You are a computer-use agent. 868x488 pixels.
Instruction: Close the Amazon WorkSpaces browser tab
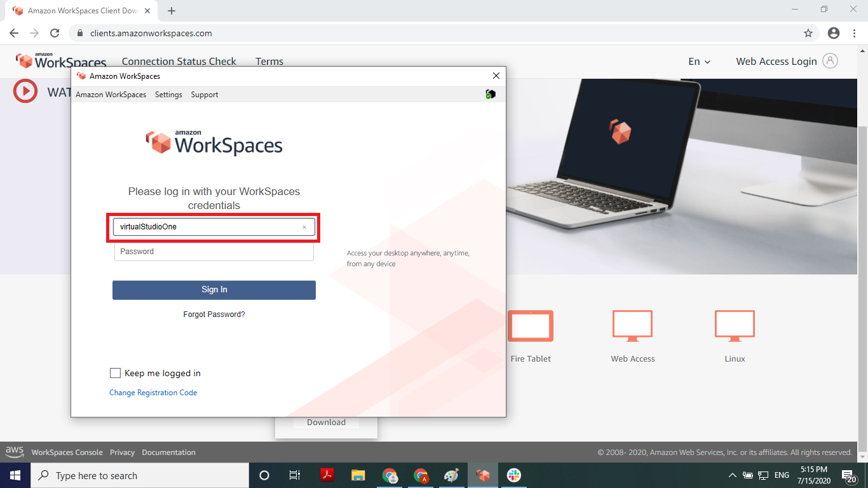(147, 11)
